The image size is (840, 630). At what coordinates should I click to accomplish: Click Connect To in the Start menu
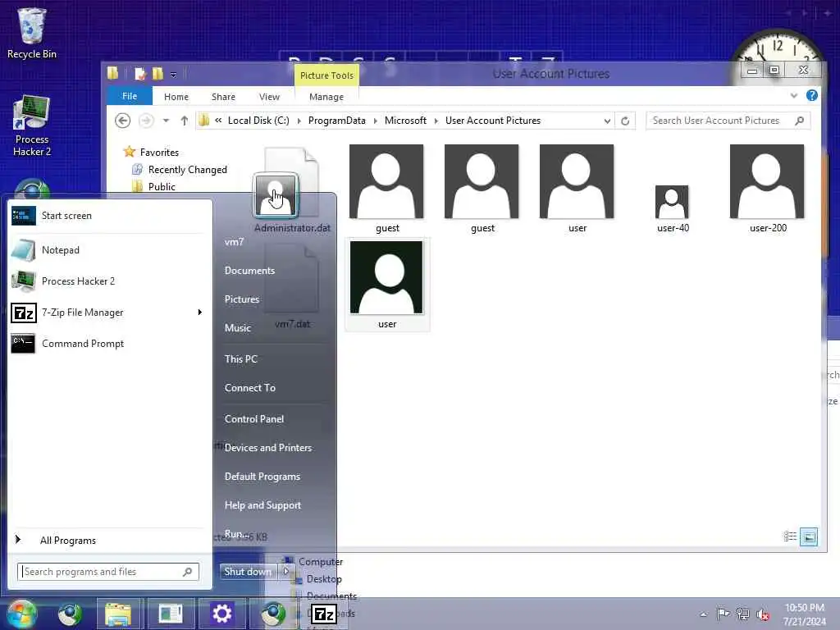pyautogui.click(x=249, y=388)
